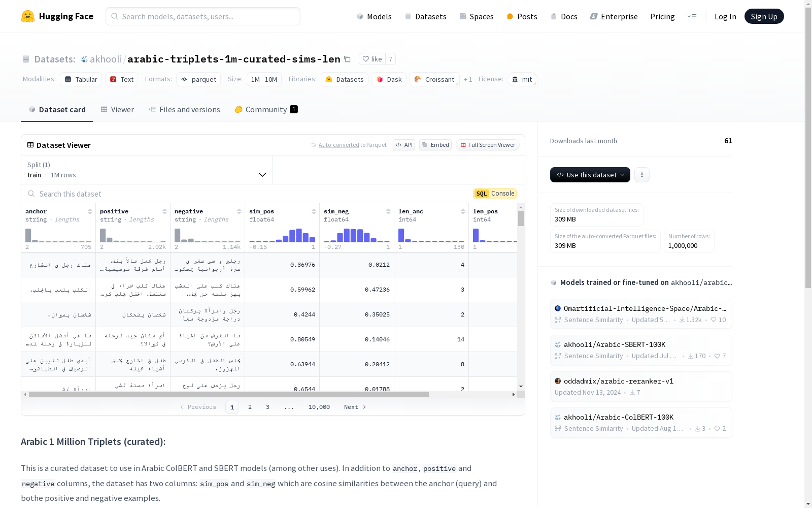
Task: Click the Hugging Face logo icon
Action: pyautogui.click(x=28, y=16)
